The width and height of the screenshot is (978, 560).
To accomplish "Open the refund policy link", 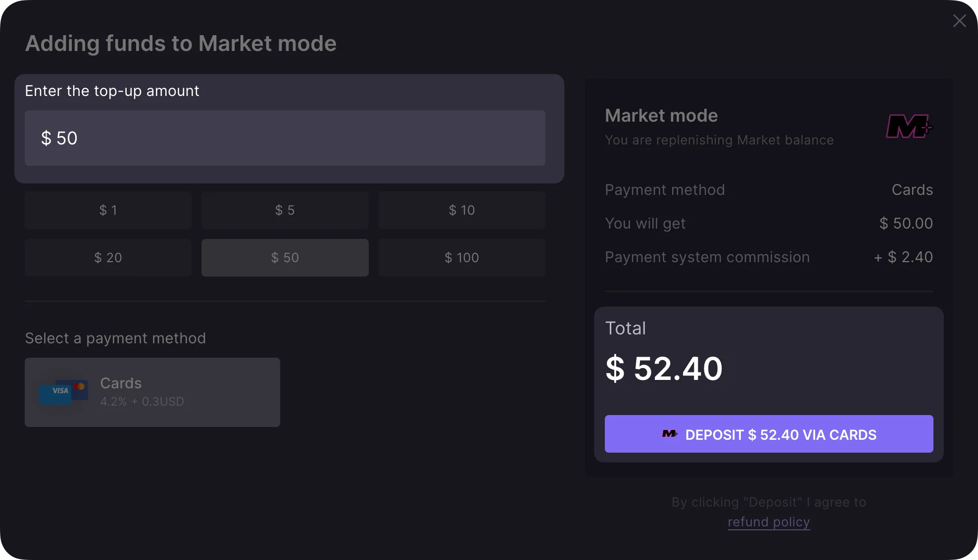I will coord(769,522).
